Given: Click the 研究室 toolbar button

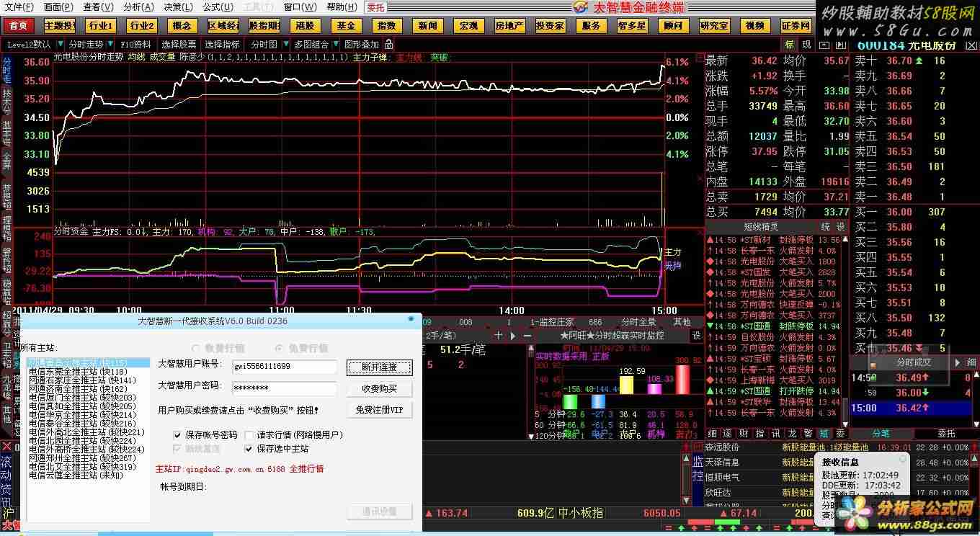Looking at the screenshot, I should pyautogui.click(x=714, y=26).
